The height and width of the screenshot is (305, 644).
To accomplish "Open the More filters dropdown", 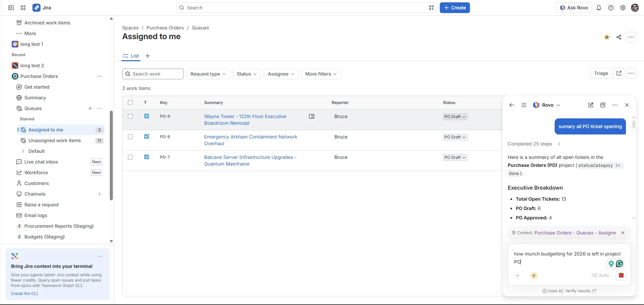I will (321, 74).
